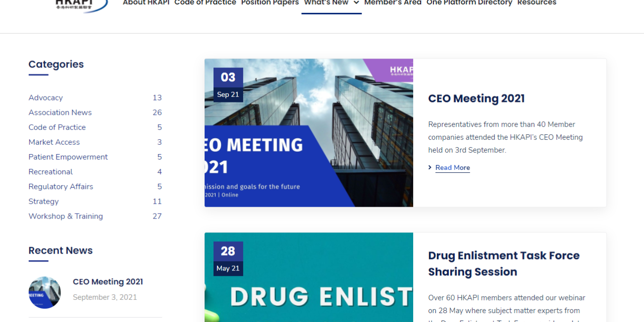Open Member's Area page
The image size is (644, 322).
[393, 3]
